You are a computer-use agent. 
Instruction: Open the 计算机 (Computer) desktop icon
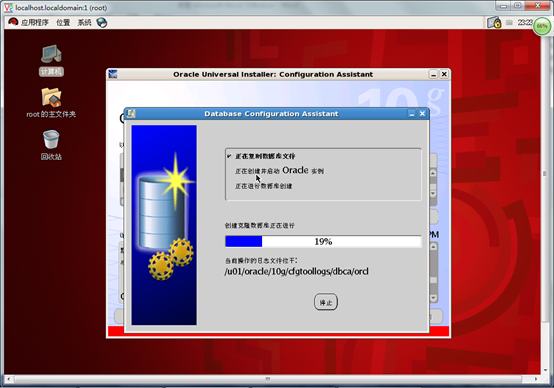(51, 60)
